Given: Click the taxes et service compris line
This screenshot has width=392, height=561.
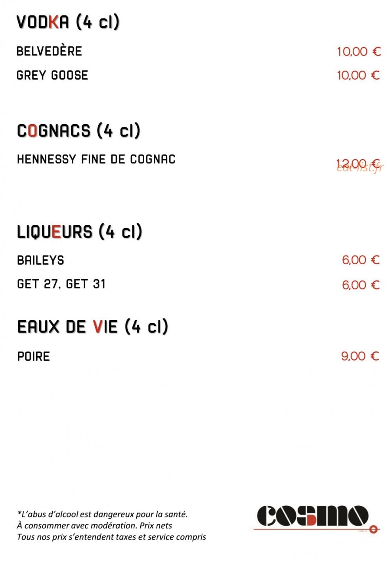Looking at the screenshot, I should coord(111,537).
